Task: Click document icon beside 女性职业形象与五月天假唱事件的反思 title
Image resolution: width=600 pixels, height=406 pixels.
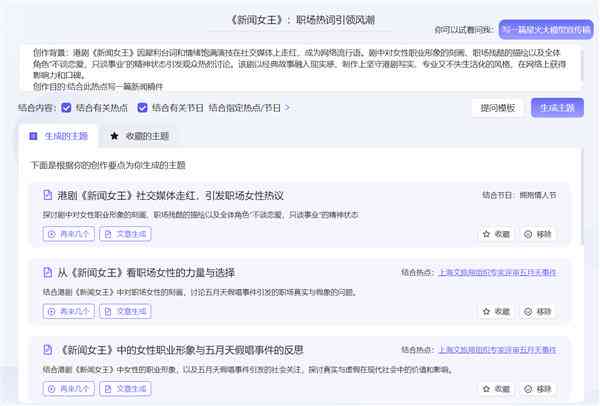Action: pos(47,350)
